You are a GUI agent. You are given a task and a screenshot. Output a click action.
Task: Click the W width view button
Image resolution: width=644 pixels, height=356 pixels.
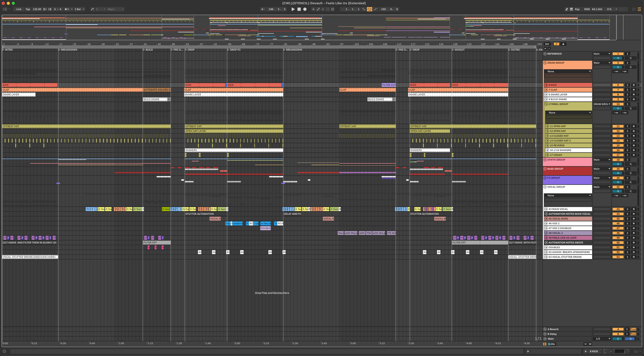(x=590, y=344)
